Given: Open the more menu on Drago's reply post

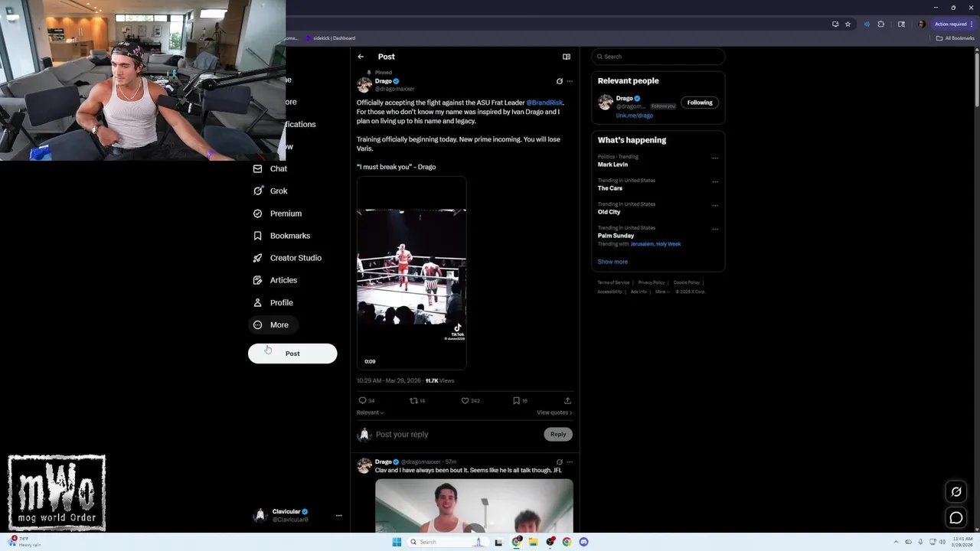Looking at the screenshot, I should coord(570,462).
